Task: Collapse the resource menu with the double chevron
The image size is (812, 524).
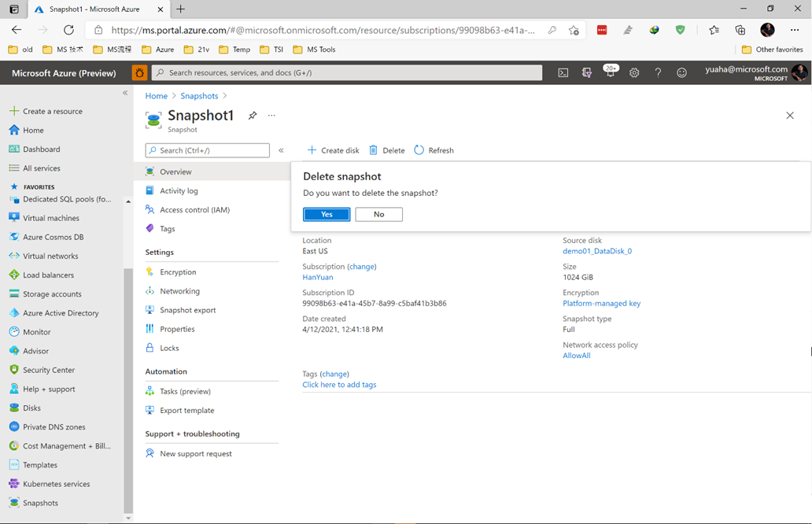Action: (281, 151)
